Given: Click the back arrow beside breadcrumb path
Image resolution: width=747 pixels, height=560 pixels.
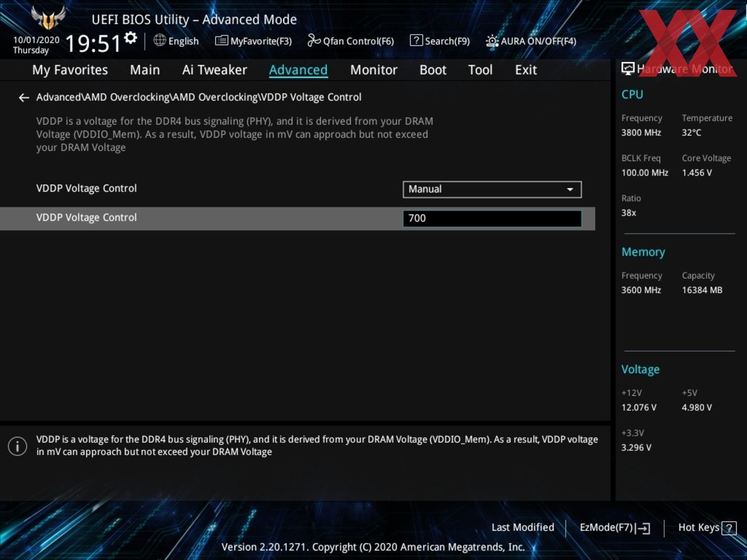Looking at the screenshot, I should 24,98.
